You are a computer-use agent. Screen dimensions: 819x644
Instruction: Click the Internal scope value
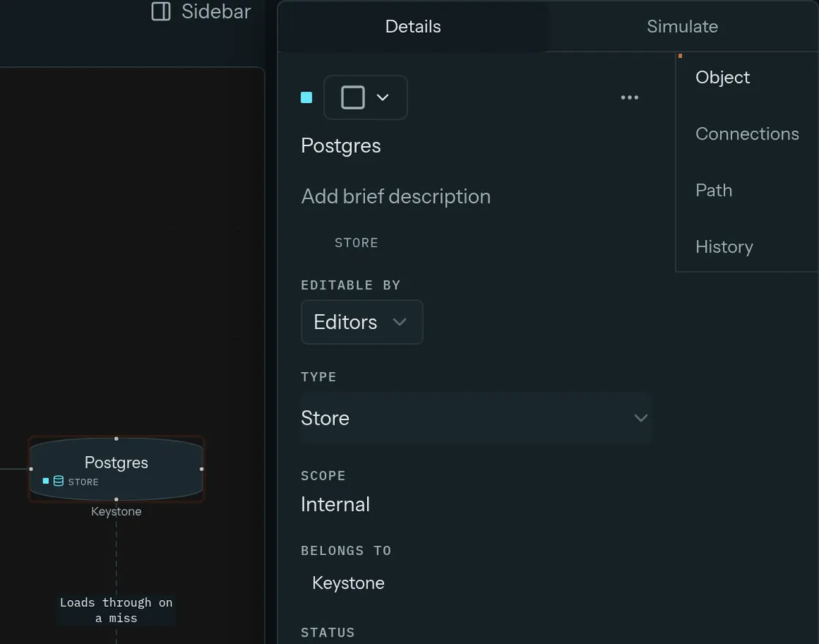pyautogui.click(x=336, y=504)
